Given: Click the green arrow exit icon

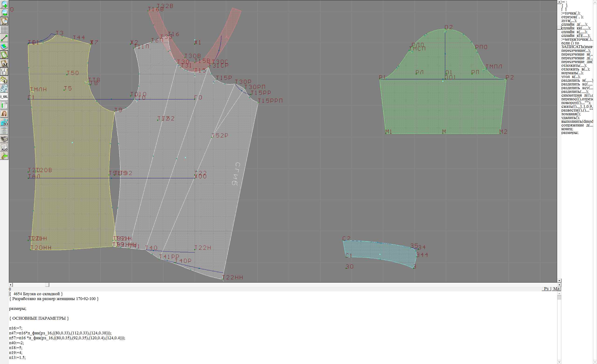Looking at the screenshot, I should pyautogui.click(x=4, y=156).
